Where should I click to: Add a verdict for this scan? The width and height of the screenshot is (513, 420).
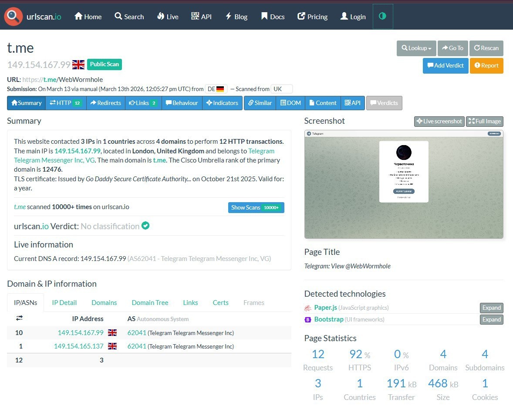(445, 65)
